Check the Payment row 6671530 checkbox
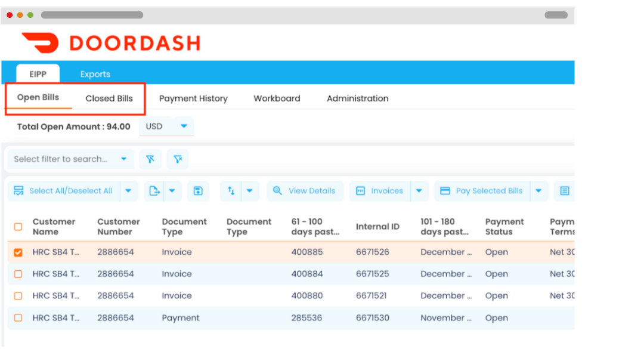The width and height of the screenshot is (644, 358). point(18,317)
